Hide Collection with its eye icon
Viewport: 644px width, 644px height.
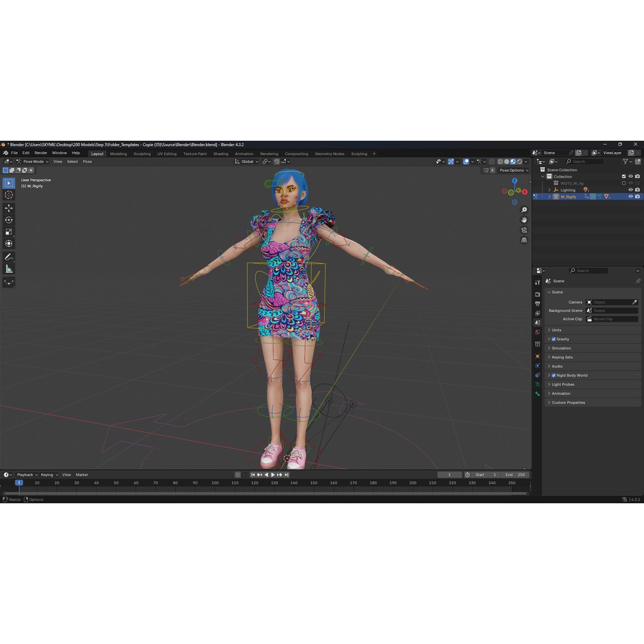[x=631, y=177]
